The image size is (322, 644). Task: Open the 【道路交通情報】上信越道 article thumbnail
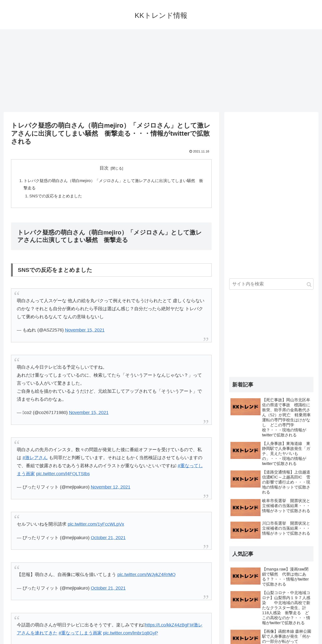[246, 479]
